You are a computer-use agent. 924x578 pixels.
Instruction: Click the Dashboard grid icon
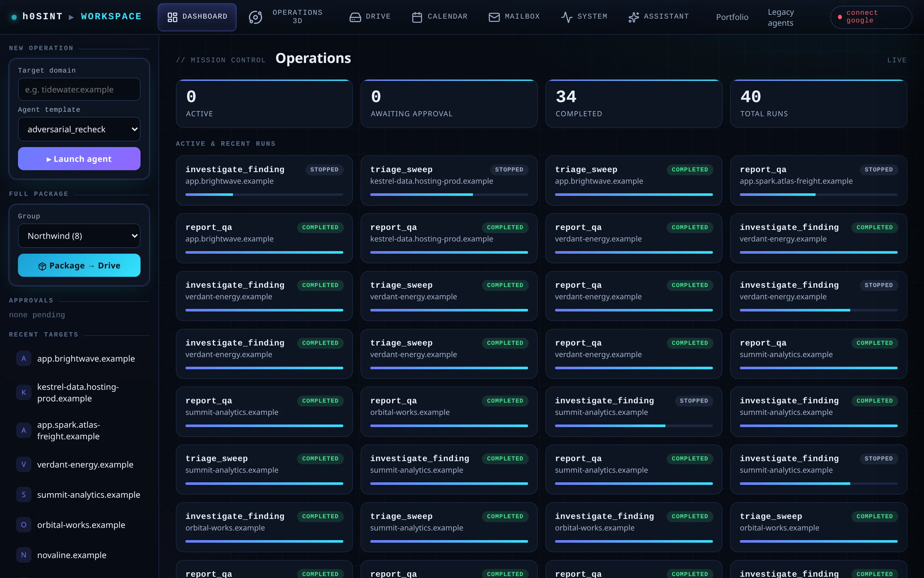[172, 17]
